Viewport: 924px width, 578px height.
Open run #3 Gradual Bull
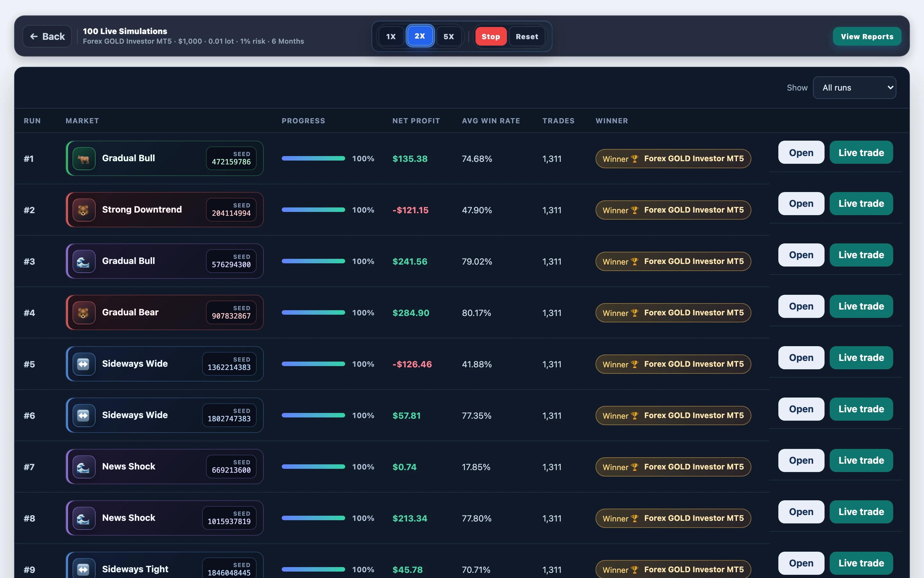tap(801, 255)
